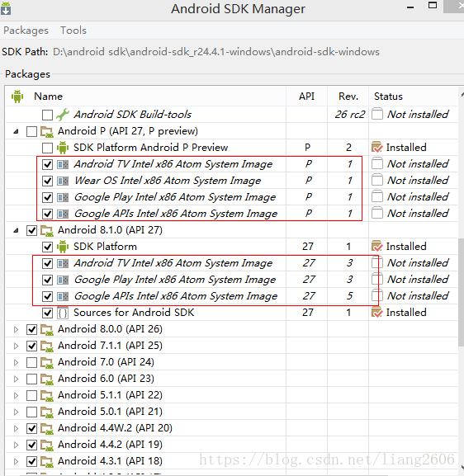Screen dimensions: 464x476
Task: Check the Android P (API 27, P preview) checkbox
Action: pyautogui.click(x=31, y=131)
